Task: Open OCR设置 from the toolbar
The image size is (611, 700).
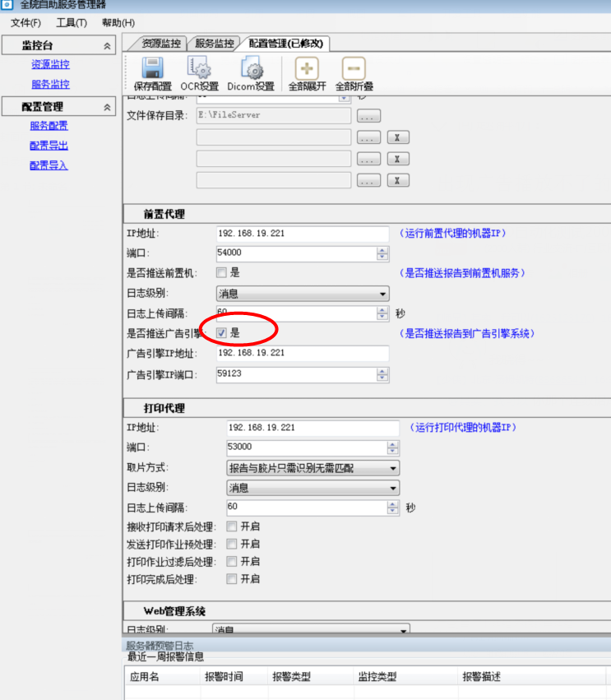Action: point(200,69)
